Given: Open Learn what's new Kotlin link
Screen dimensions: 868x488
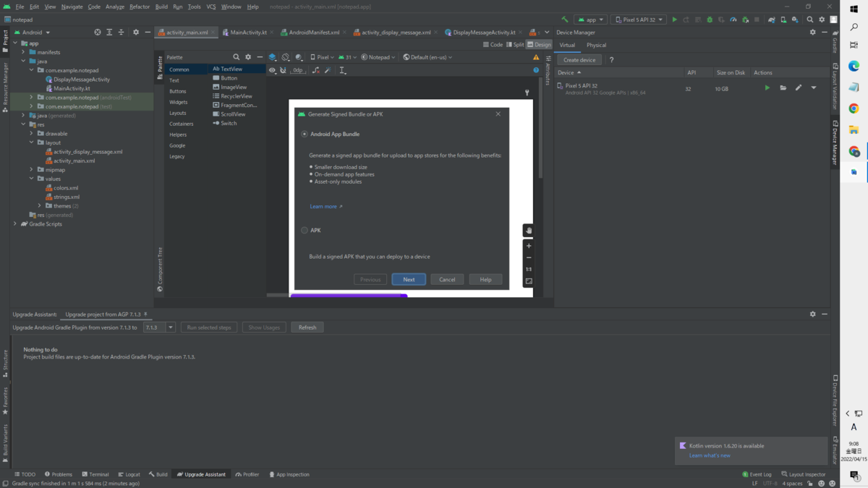Looking at the screenshot, I should (x=710, y=455).
